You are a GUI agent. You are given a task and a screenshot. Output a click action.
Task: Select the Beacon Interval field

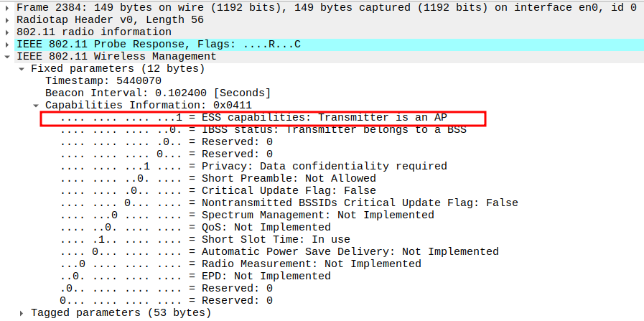pos(157,93)
